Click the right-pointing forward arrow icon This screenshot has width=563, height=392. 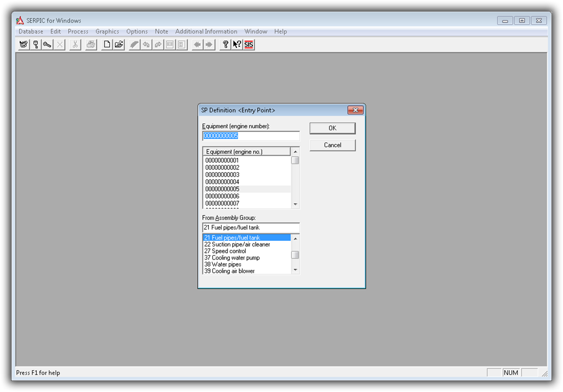(209, 45)
